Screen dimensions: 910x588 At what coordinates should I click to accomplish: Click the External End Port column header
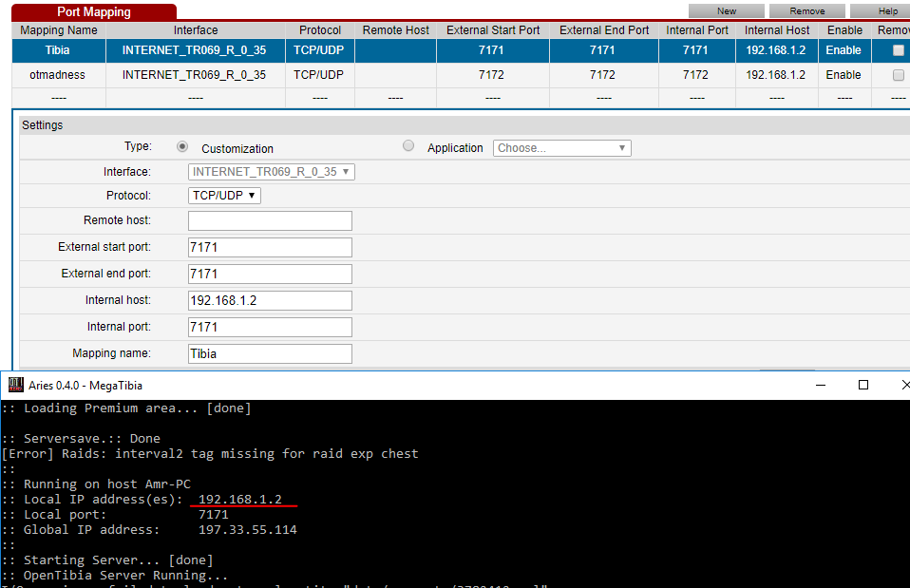click(x=604, y=30)
